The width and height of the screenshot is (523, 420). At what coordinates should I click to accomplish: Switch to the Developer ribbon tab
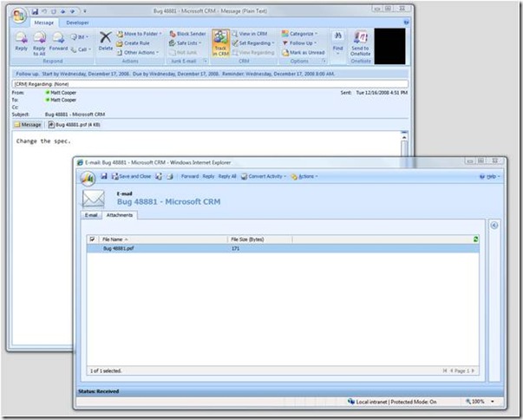coord(76,22)
